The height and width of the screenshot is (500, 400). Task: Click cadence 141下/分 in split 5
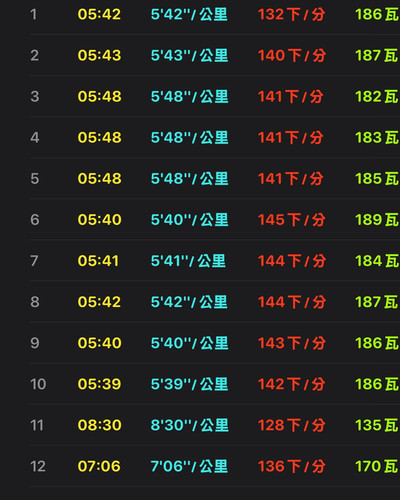click(x=291, y=178)
